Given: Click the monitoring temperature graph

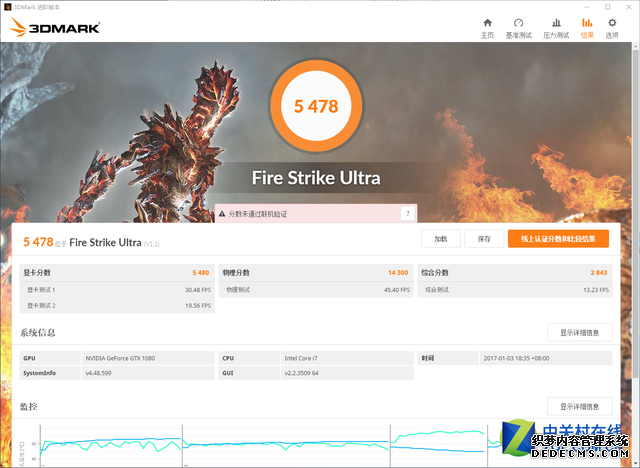Looking at the screenshot, I should [x=261, y=446].
